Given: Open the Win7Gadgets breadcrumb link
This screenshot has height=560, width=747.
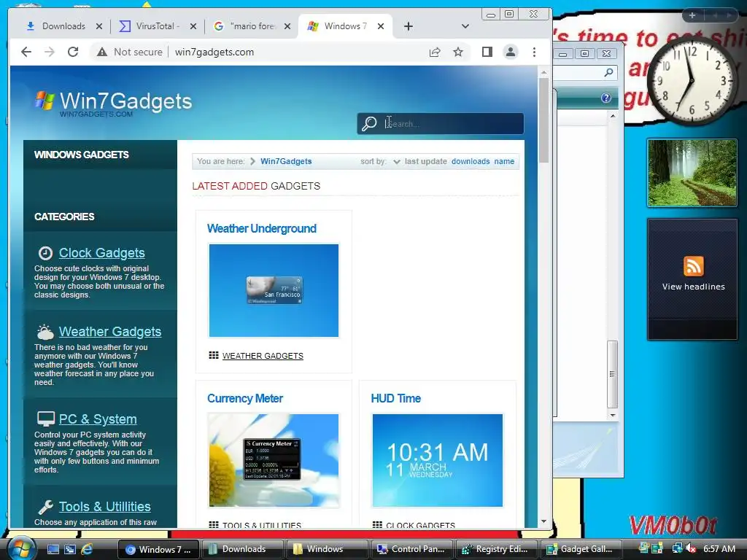Looking at the screenshot, I should pos(286,161).
